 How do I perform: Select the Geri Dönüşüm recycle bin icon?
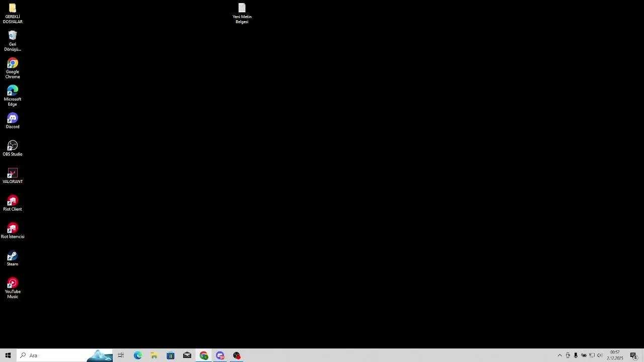coord(13,41)
